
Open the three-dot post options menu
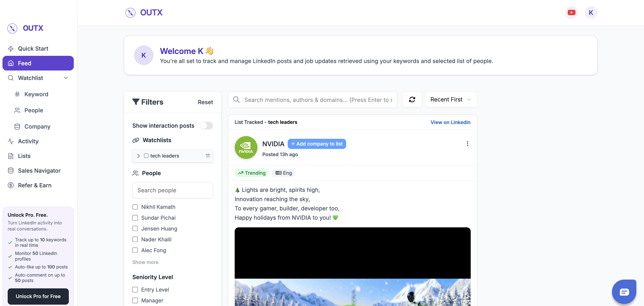tap(467, 144)
